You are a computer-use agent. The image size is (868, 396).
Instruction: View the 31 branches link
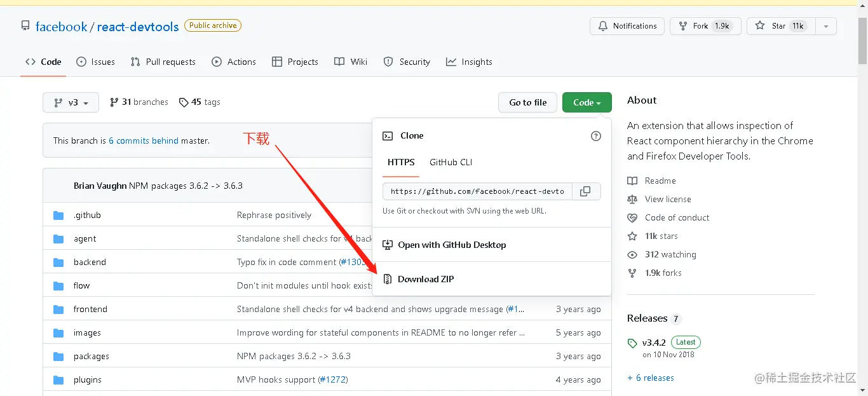coord(139,102)
